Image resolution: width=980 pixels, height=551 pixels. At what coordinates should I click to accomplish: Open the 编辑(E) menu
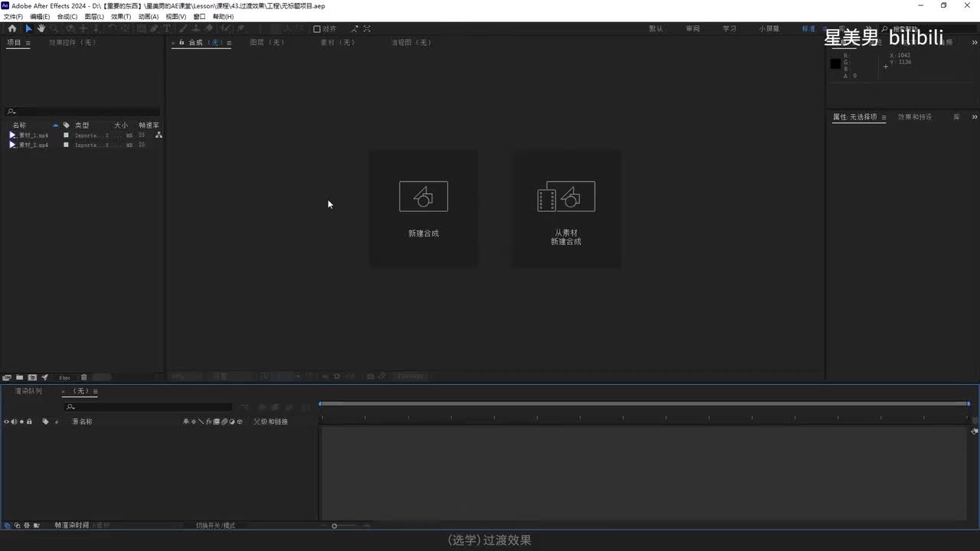coord(40,16)
